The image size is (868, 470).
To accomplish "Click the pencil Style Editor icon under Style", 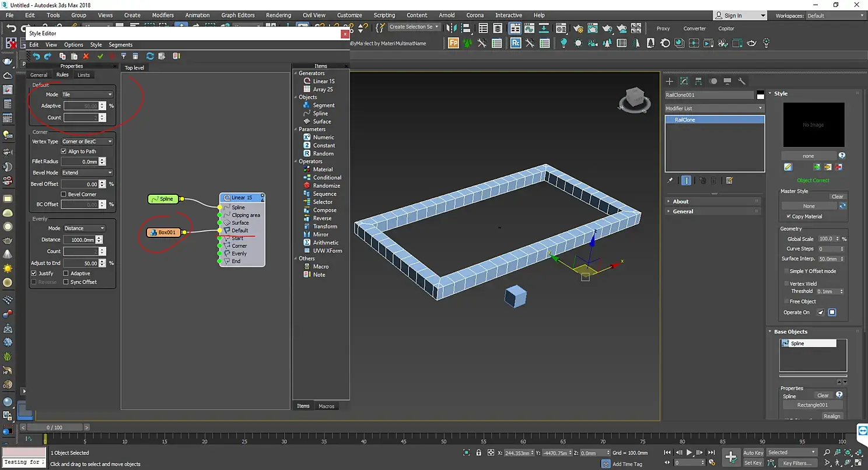I will (788, 167).
